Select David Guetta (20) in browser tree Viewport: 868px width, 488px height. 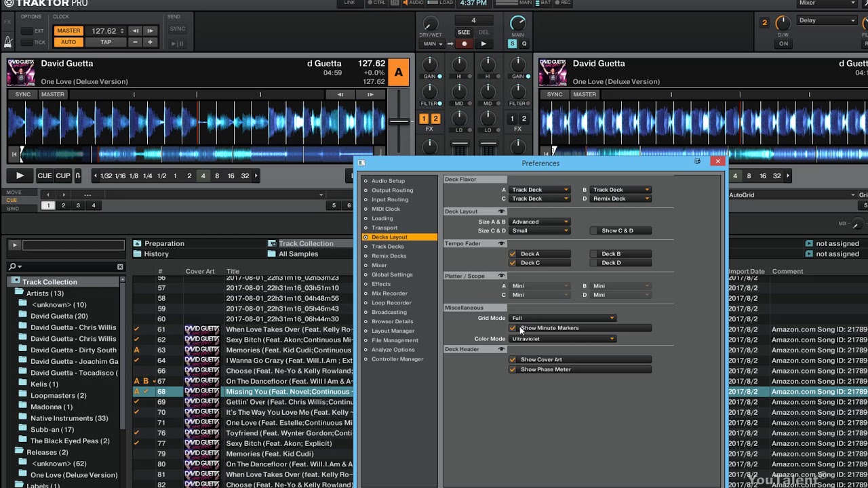(x=59, y=316)
